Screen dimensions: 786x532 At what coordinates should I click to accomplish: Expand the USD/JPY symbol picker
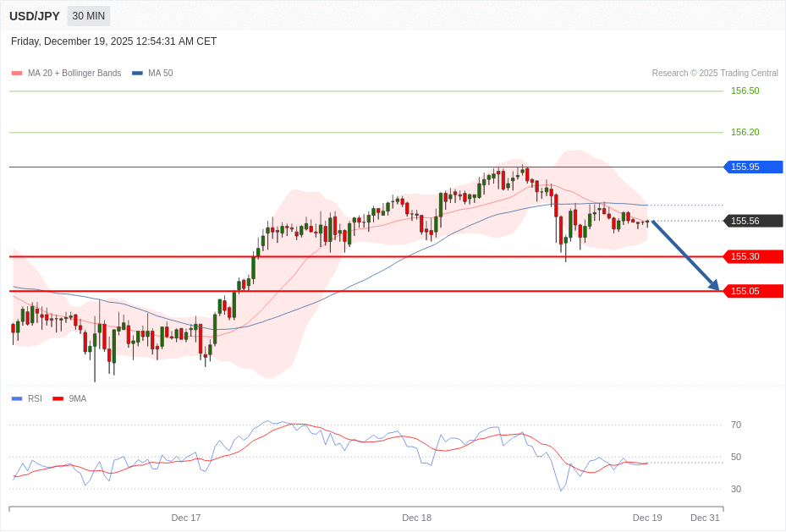point(34,15)
